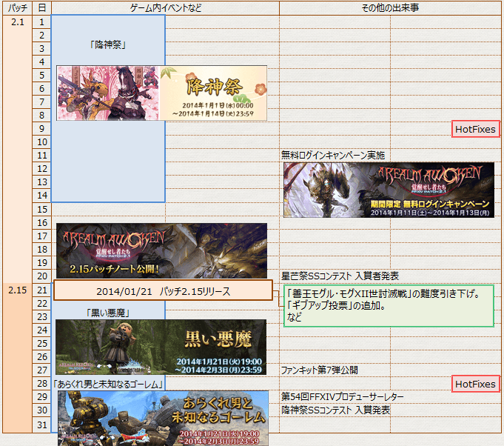The width and height of the screenshot is (504, 446).
Task: Click day 29 cell
Action: (41, 397)
